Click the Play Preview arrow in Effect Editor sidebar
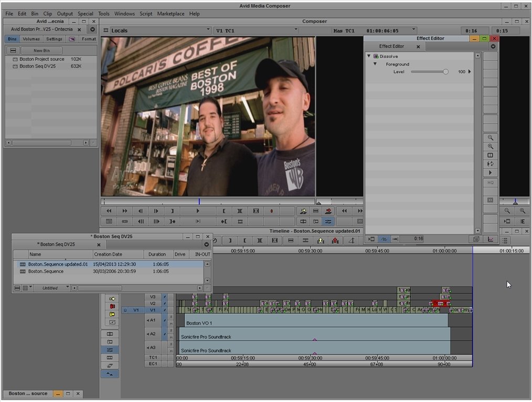 tap(490, 173)
